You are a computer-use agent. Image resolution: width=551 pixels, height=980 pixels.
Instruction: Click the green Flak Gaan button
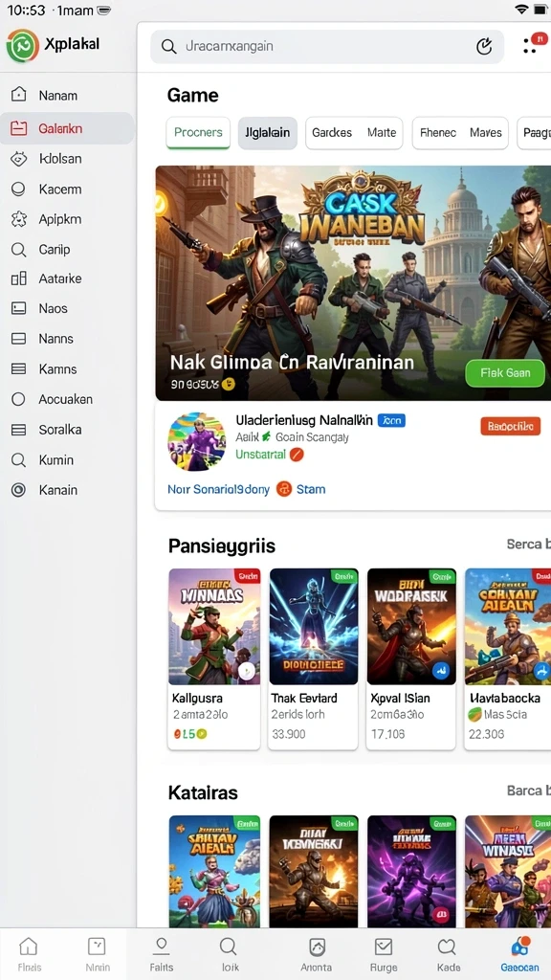click(505, 373)
